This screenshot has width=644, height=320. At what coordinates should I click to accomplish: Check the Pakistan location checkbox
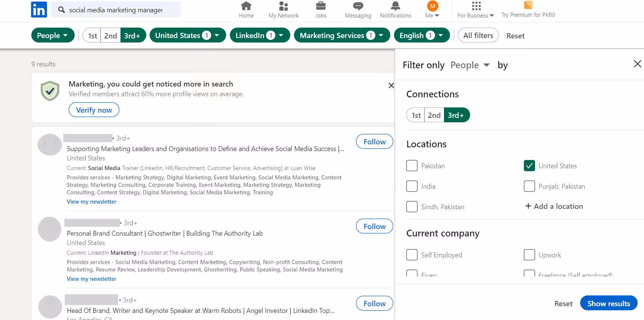(x=412, y=166)
